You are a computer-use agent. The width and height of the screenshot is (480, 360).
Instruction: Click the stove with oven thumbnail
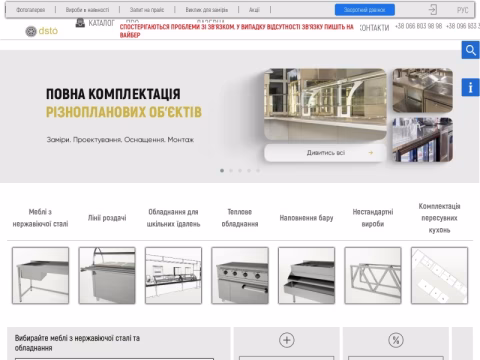point(240,275)
